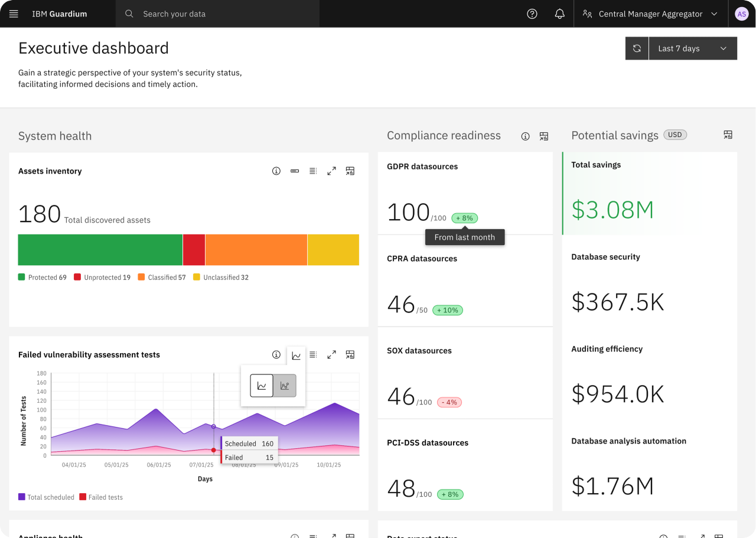Open the notifications bell
The width and height of the screenshot is (756, 538).
pos(560,14)
